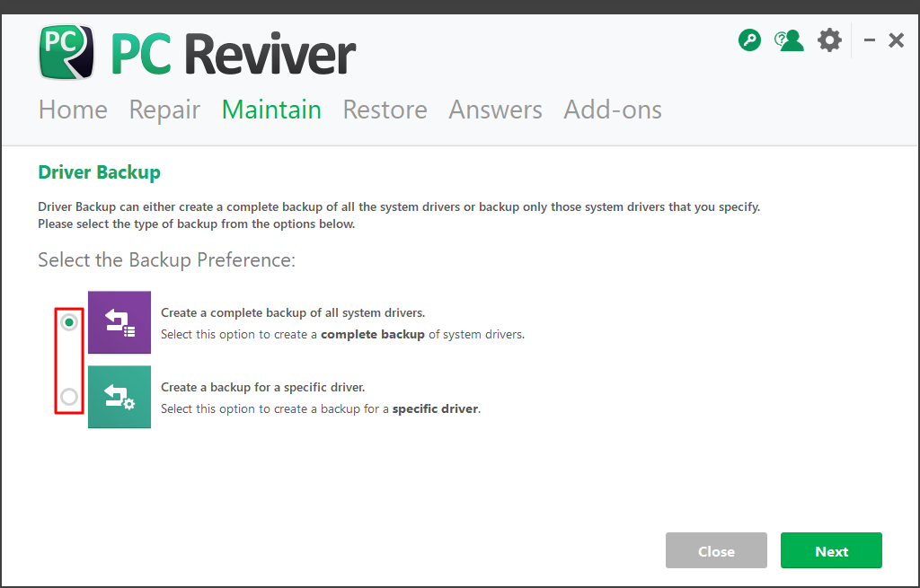This screenshot has width=920, height=588.
Task: Click the purple complete backup icon
Action: [x=119, y=322]
